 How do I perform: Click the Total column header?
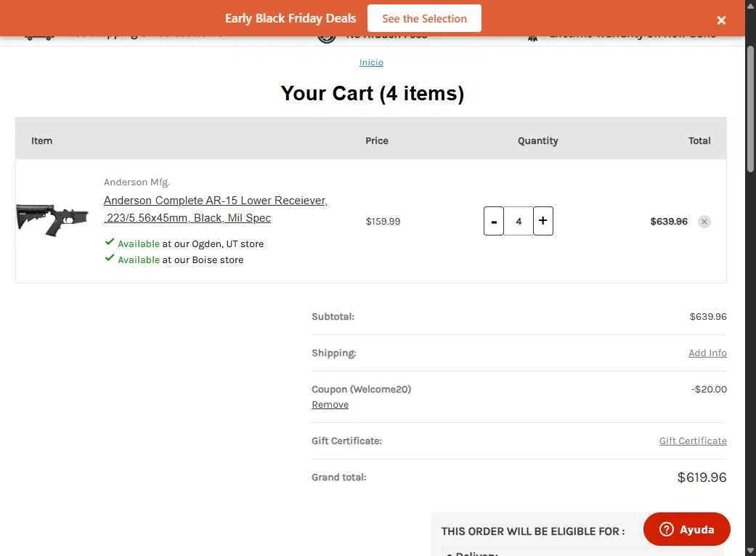point(699,140)
